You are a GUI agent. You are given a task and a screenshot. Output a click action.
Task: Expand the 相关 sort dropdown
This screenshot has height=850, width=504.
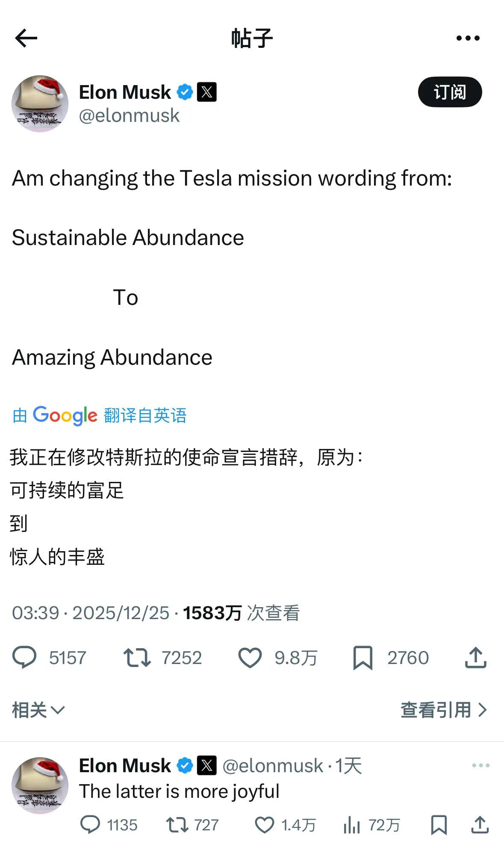pos(38,710)
